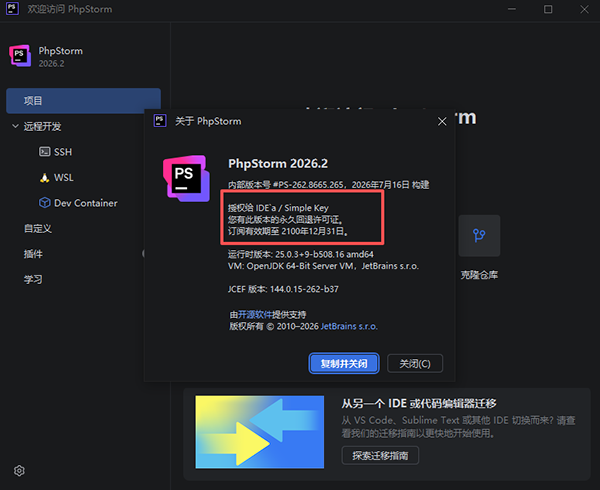Click the 您有此版本的永久回退许可证 line
Viewport: 600px width, 490px height.
pos(286,220)
